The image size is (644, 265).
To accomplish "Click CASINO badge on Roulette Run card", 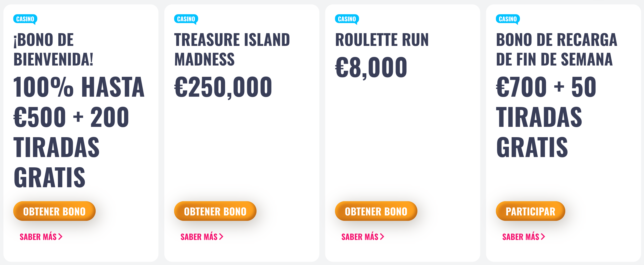I will pos(347,19).
